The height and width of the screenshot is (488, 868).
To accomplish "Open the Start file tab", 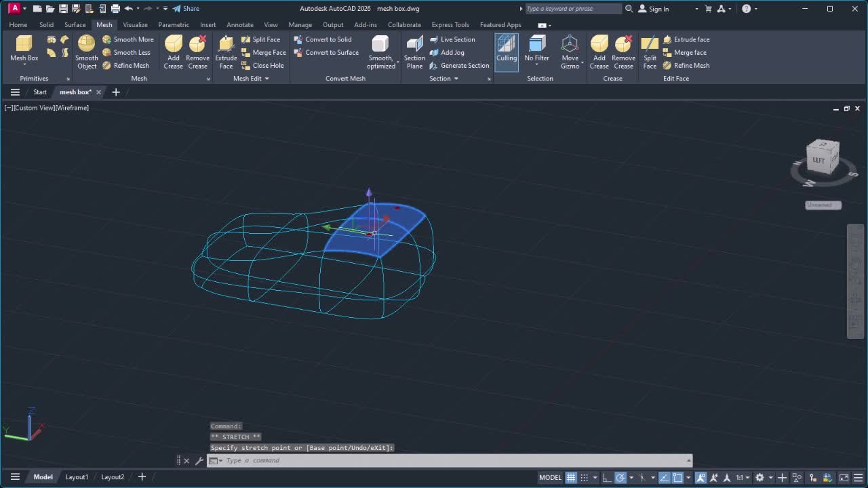I will tap(40, 92).
